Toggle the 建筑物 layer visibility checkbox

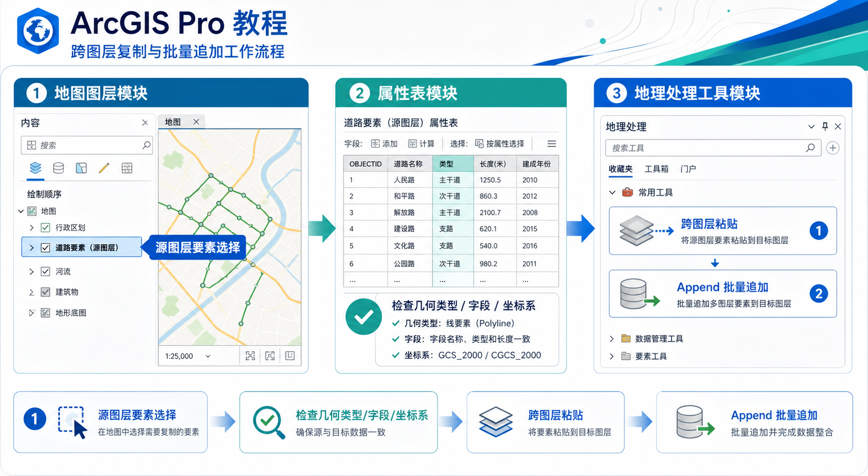45,292
